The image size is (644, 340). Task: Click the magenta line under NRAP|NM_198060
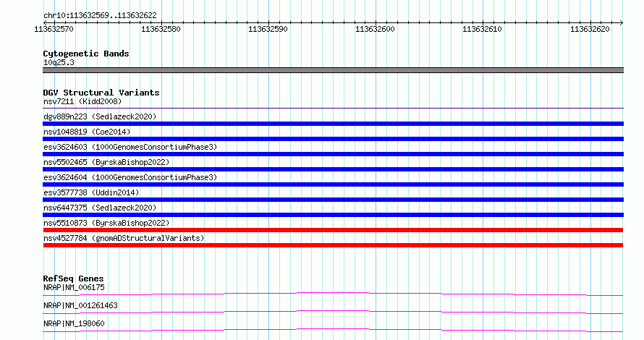pyautogui.click(x=333, y=330)
